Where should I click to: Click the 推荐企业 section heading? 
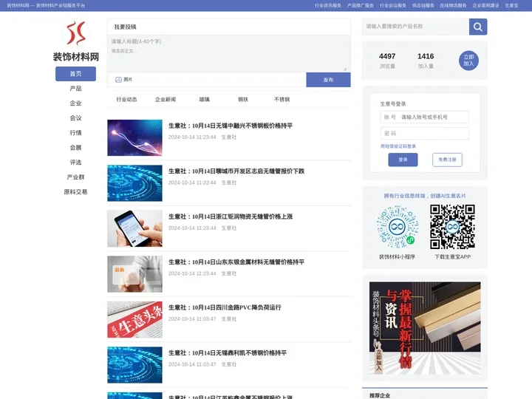tap(380, 395)
